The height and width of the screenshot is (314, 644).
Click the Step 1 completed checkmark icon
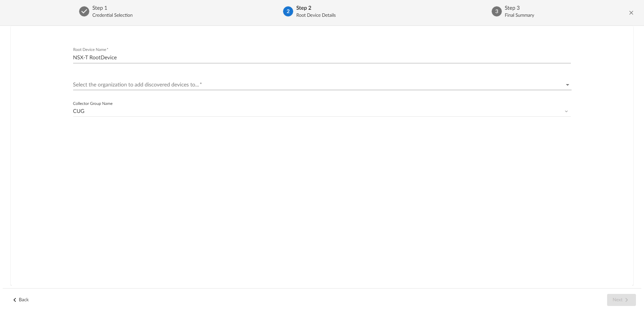pos(84,11)
